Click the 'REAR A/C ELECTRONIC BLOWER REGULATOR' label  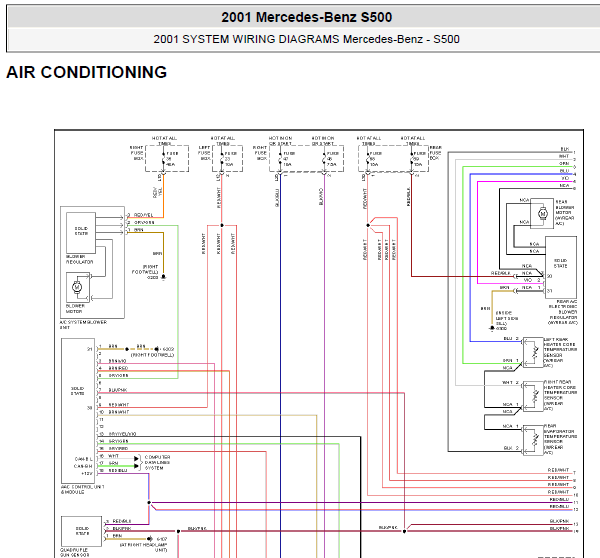(x=562, y=312)
